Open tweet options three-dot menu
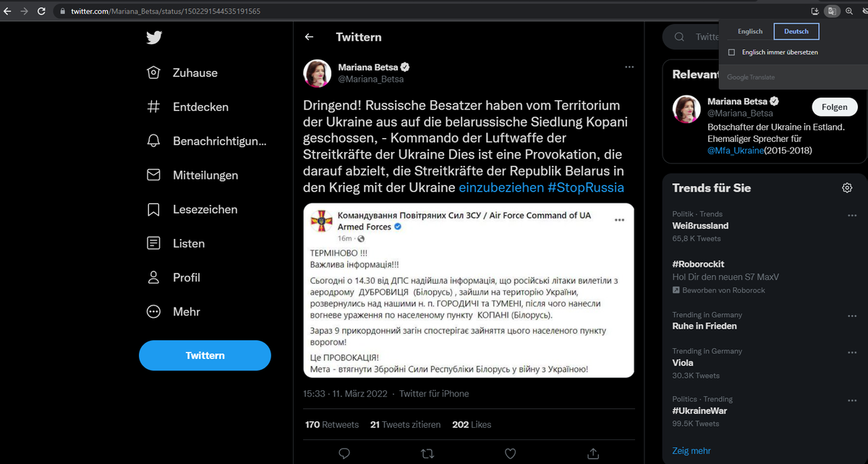 point(629,67)
